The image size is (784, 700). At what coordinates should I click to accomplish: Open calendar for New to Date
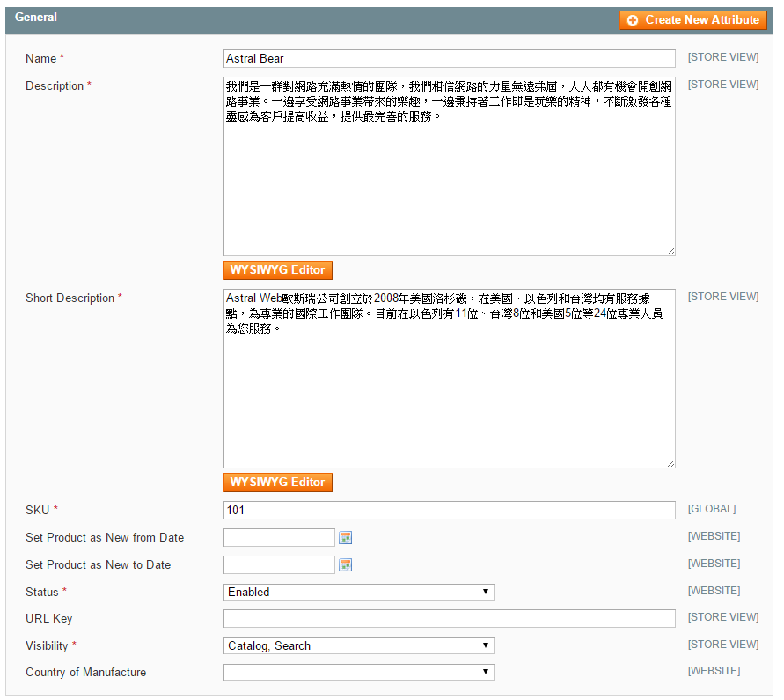point(346,565)
